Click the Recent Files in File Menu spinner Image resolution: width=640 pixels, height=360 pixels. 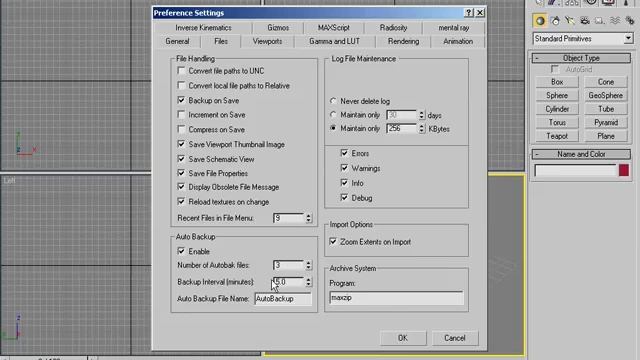[x=309, y=218]
